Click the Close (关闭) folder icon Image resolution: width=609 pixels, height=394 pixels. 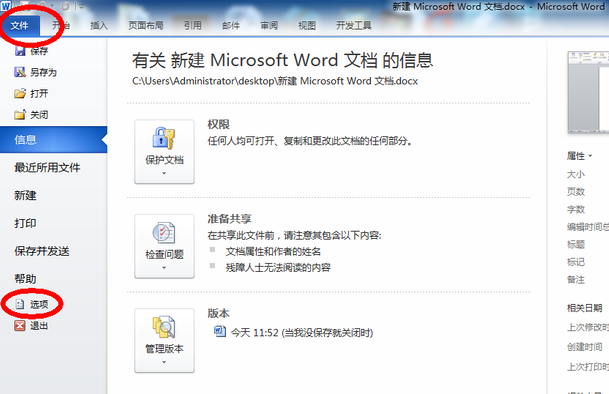tap(20, 115)
